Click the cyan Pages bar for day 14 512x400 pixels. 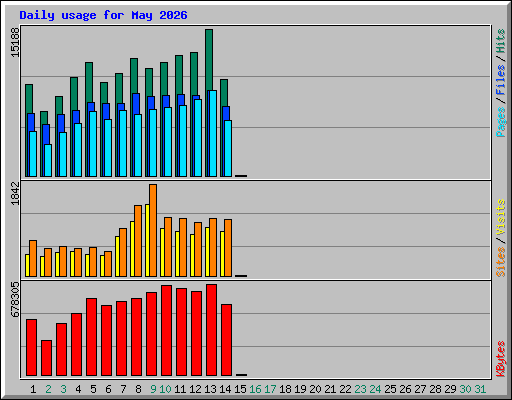(228, 148)
